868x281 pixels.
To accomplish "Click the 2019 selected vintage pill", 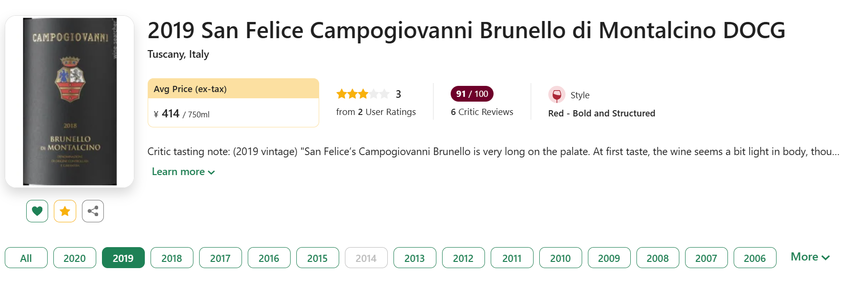I will (123, 258).
